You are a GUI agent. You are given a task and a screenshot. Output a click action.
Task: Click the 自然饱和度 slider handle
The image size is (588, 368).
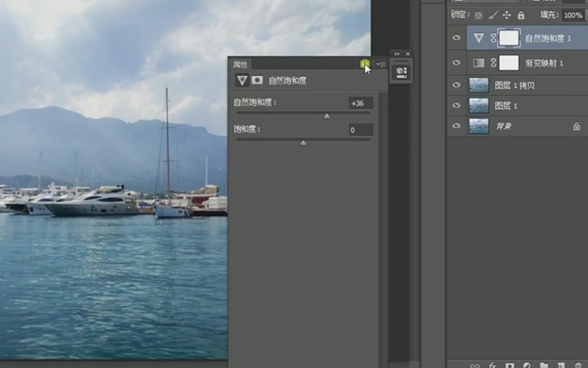pos(327,116)
